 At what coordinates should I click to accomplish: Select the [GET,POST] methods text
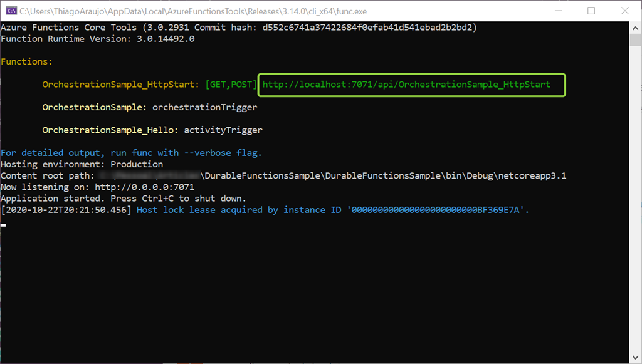pos(231,84)
